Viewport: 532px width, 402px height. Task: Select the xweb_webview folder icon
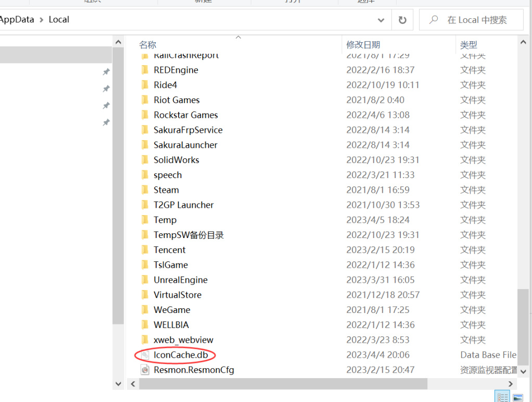coord(145,340)
